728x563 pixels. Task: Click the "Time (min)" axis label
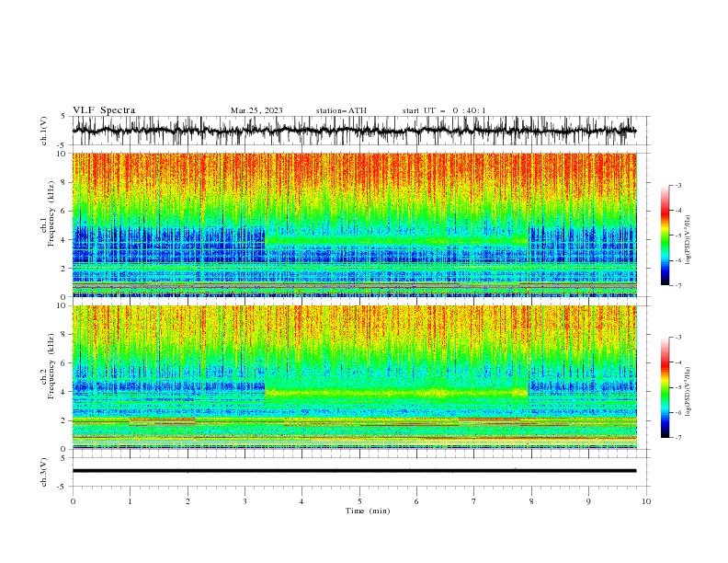click(x=368, y=511)
